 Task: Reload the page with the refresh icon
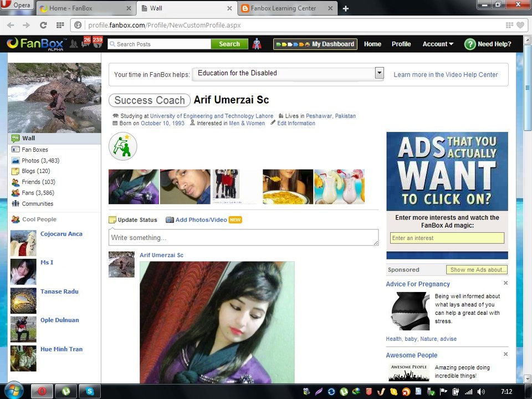point(43,25)
